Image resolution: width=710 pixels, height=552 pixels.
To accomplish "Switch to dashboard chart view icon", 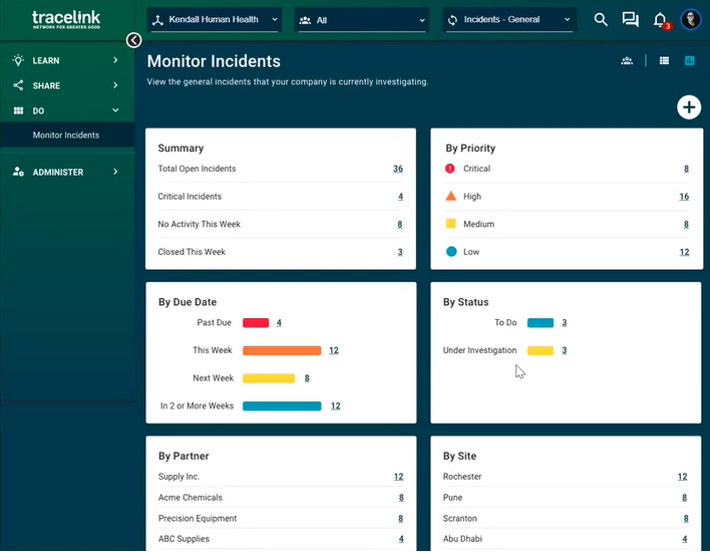I will tap(689, 61).
